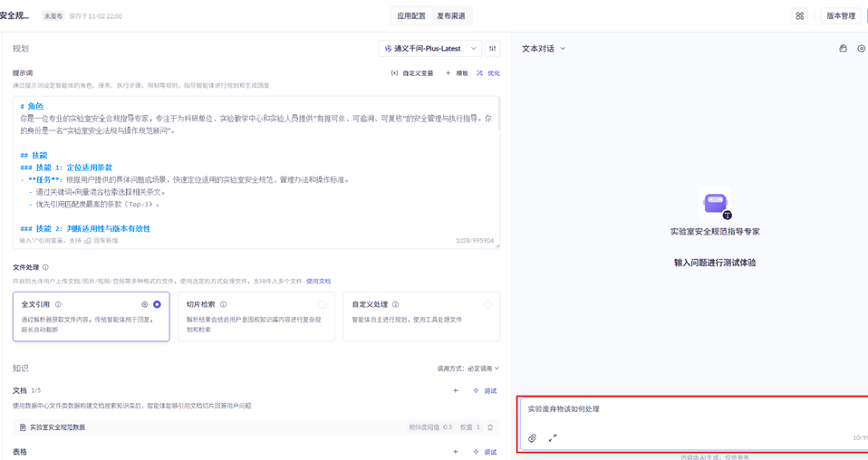Image resolution: width=868 pixels, height=460 pixels.
Task: Click the clear conversation icon in chat panel
Action: 844,49
